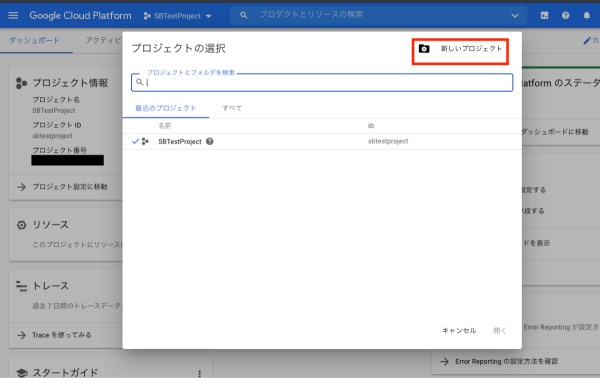Switch to the ダッシュボード tab
This screenshot has height=378, width=600.
coord(35,41)
